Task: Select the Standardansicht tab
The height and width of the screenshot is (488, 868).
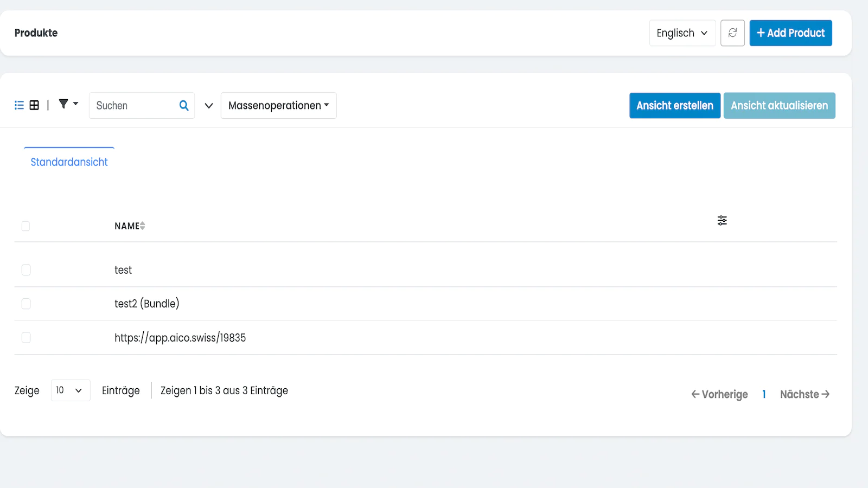Action: coord(69,162)
